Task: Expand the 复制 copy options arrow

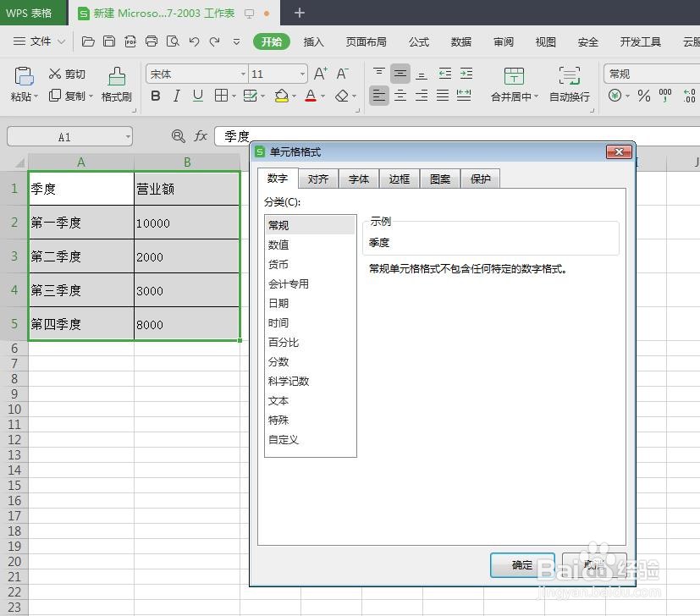Action: click(x=91, y=96)
